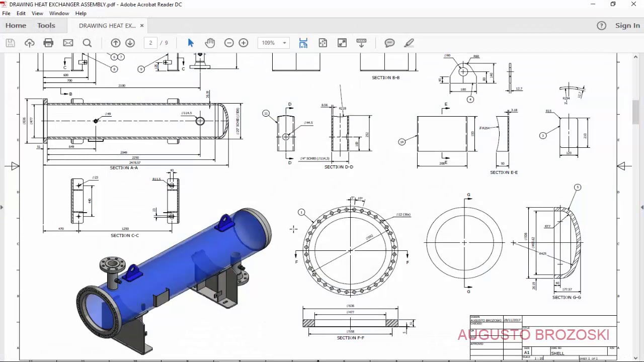This screenshot has width=644, height=362.
Task: Zoom in with the plus button
Action: pyautogui.click(x=244, y=43)
